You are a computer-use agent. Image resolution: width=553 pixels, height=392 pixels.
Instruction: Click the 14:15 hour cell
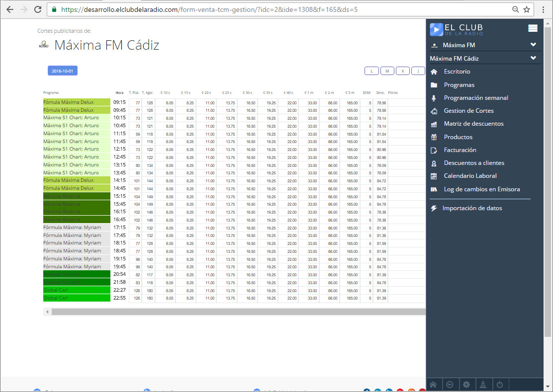[119, 180]
